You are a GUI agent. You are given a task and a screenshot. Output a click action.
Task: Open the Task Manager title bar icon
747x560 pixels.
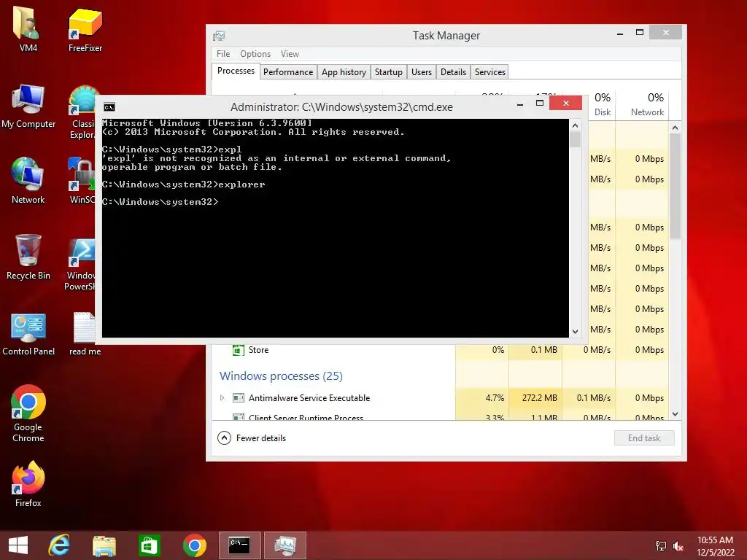(219, 36)
